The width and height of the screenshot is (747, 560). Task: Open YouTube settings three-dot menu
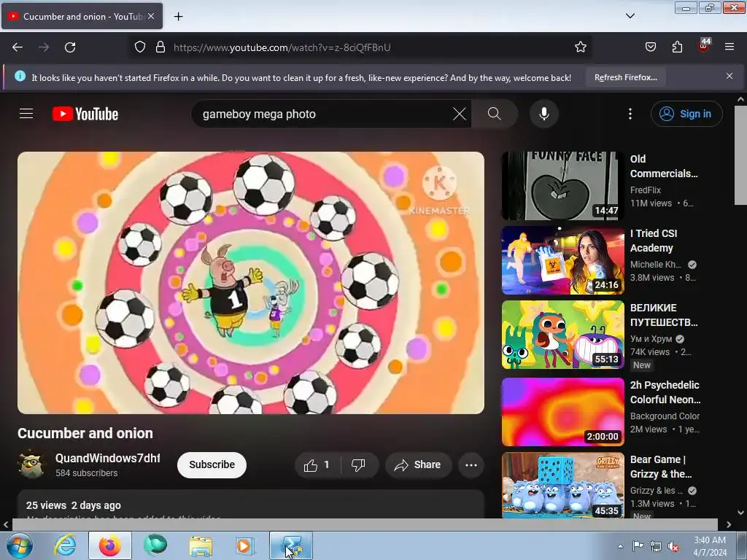coord(630,114)
